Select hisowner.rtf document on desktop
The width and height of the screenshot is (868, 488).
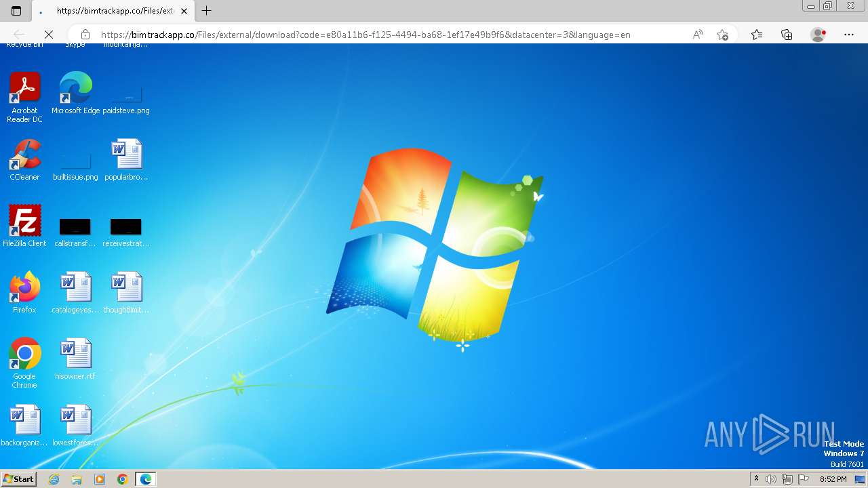coord(75,359)
